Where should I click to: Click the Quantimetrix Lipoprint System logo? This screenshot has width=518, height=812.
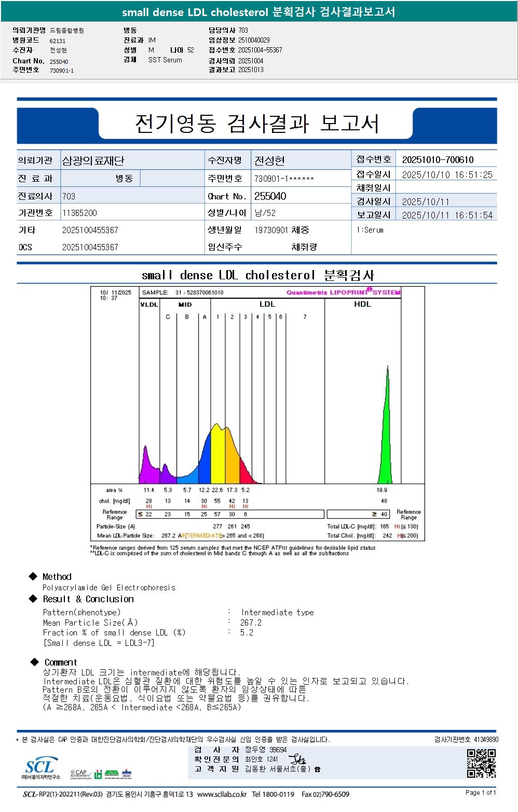(x=343, y=292)
